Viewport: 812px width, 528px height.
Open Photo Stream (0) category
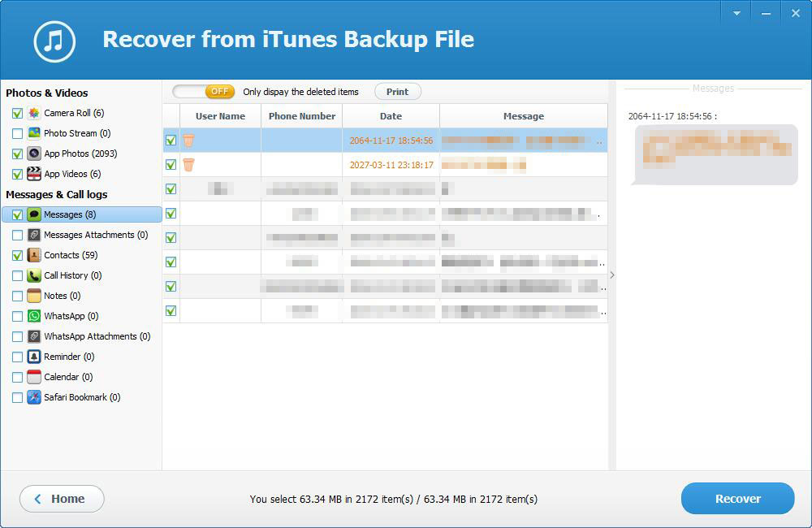(77, 133)
